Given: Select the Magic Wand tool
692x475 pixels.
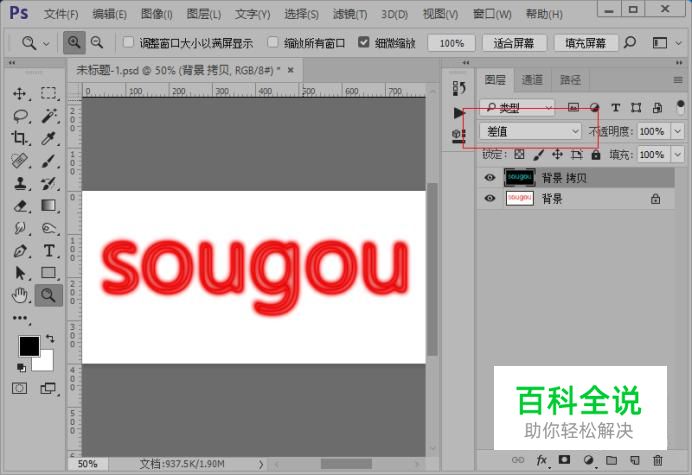Looking at the screenshot, I should pos(49,116).
